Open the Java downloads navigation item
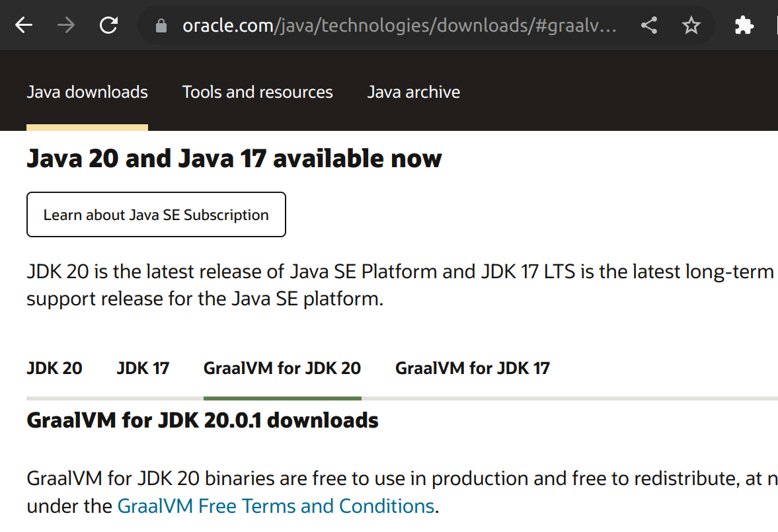The height and width of the screenshot is (532, 778). click(87, 93)
